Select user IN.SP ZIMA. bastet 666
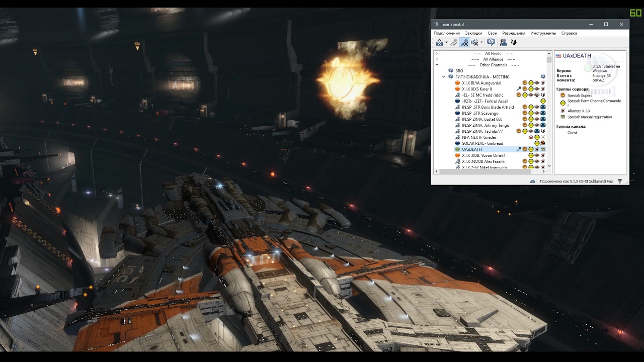This screenshot has height=362, width=644. tap(482, 119)
